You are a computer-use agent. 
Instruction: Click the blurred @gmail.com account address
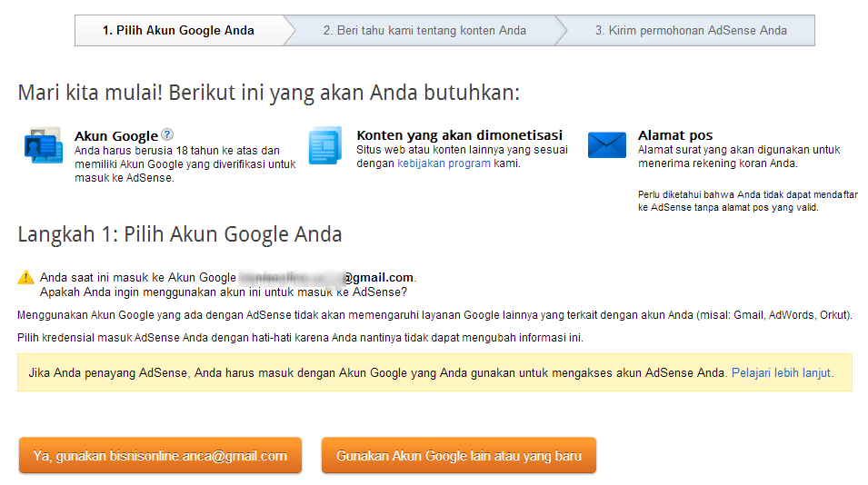[326, 277]
